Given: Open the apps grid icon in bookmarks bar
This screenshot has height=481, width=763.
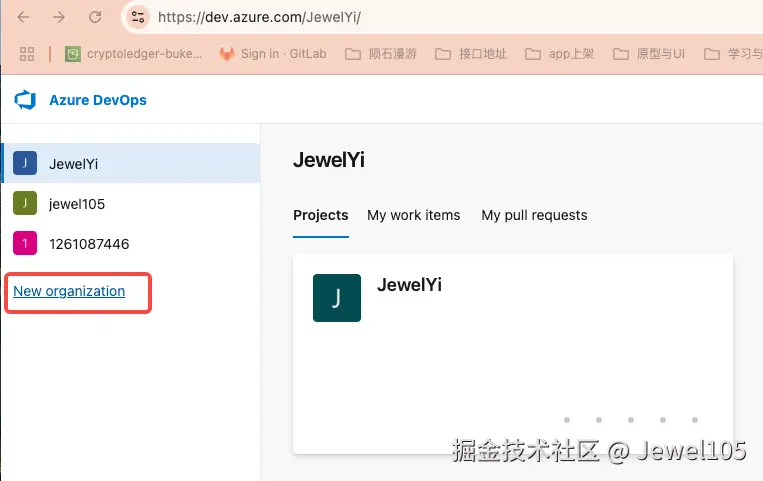Looking at the screenshot, I should (x=27, y=54).
